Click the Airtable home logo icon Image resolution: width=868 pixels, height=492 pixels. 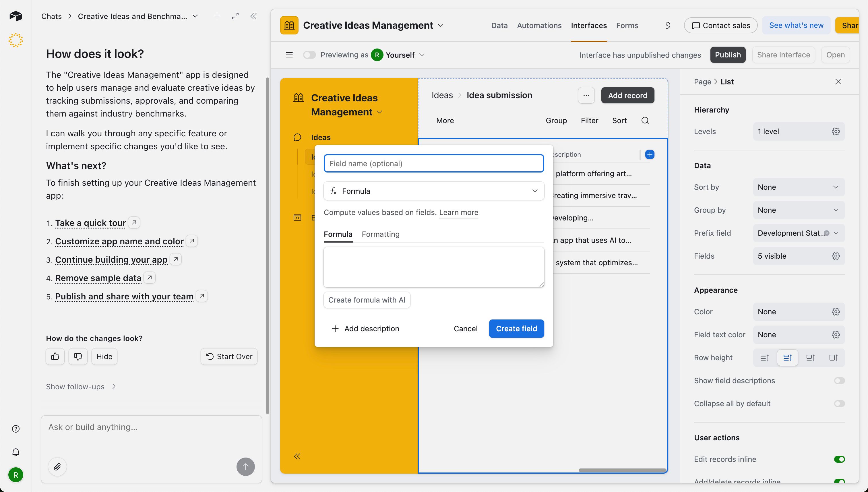click(15, 16)
